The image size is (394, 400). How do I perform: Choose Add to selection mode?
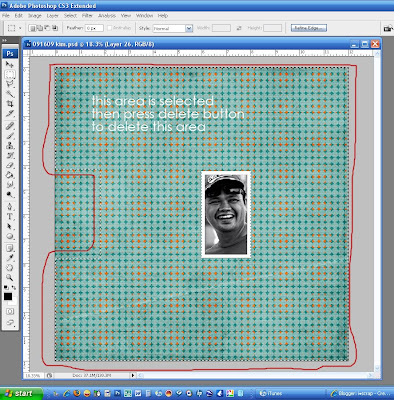coord(40,28)
